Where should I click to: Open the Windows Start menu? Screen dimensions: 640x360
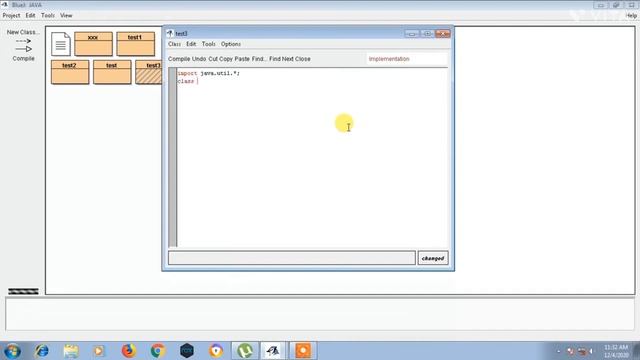click(x=12, y=351)
